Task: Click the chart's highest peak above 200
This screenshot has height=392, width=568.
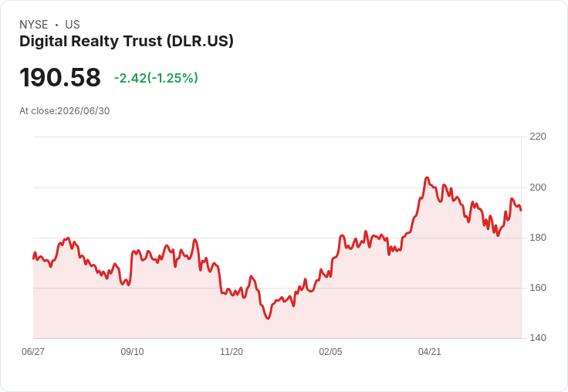Action: point(428,177)
